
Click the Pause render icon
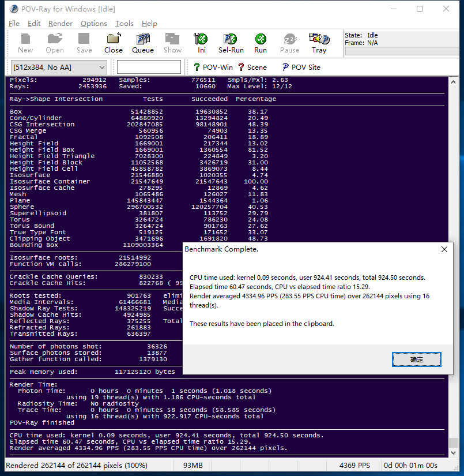[x=289, y=43]
